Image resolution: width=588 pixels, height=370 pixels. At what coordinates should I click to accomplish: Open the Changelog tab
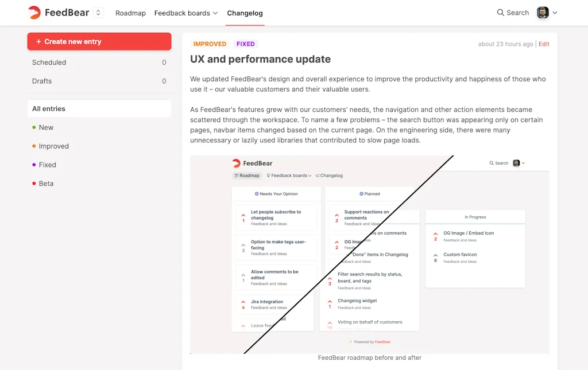tap(245, 13)
